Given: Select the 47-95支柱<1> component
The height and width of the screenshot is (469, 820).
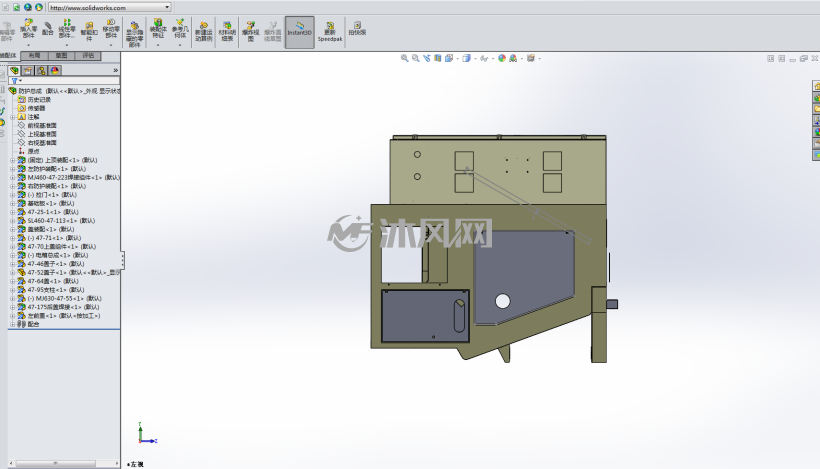Looking at the screenshot, I should coord(56,290).
